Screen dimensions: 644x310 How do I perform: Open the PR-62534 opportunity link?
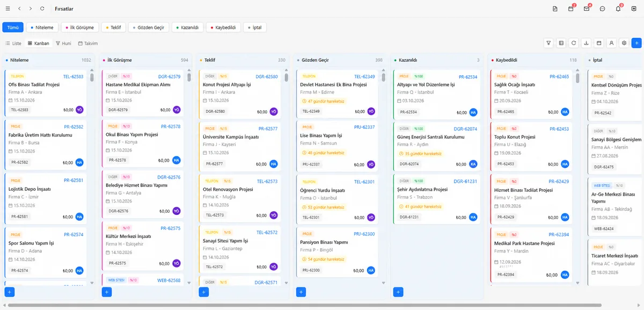point(468,76)
